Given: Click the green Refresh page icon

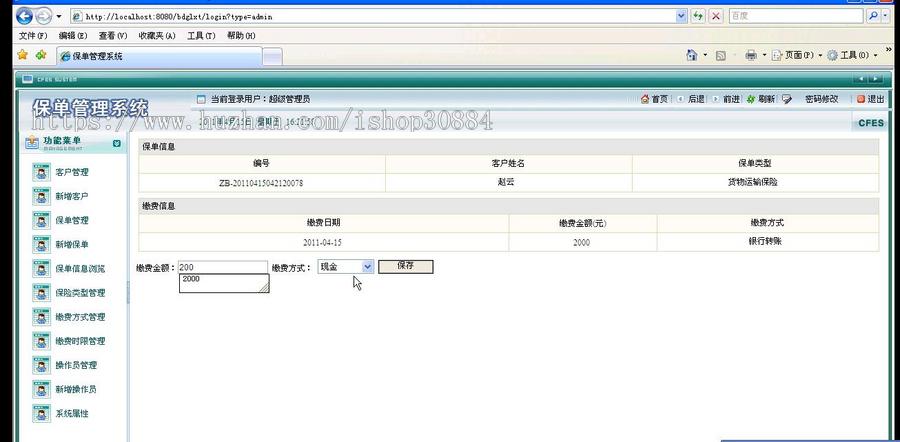Looking at the screenshot, I should [x=697, y=16].
